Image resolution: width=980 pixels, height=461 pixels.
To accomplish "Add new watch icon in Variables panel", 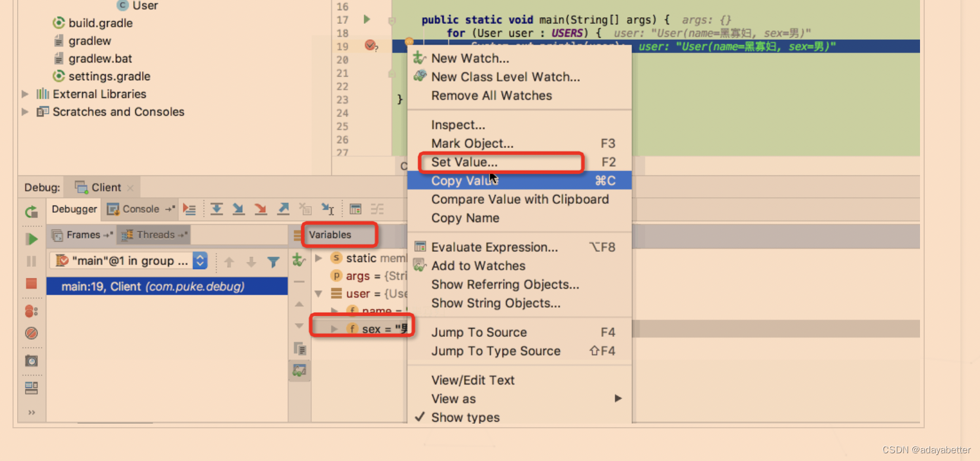I will (299, 260).
